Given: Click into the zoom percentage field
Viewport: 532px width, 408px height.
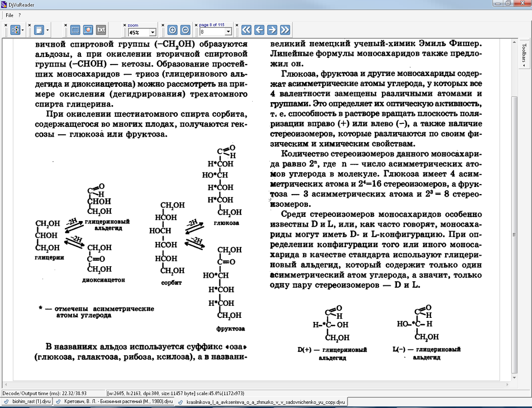Looking at the screenshot, I should point(139,32).
